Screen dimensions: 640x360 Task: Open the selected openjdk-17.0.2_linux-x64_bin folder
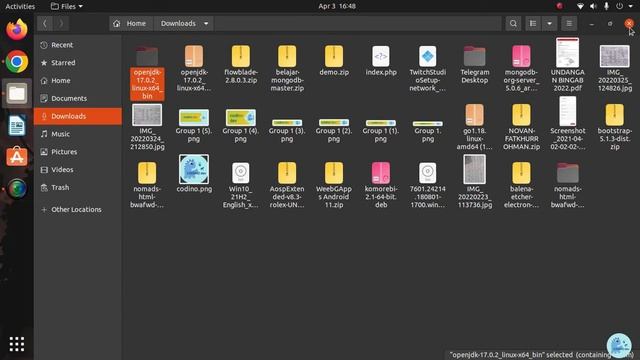click(147, 73)
